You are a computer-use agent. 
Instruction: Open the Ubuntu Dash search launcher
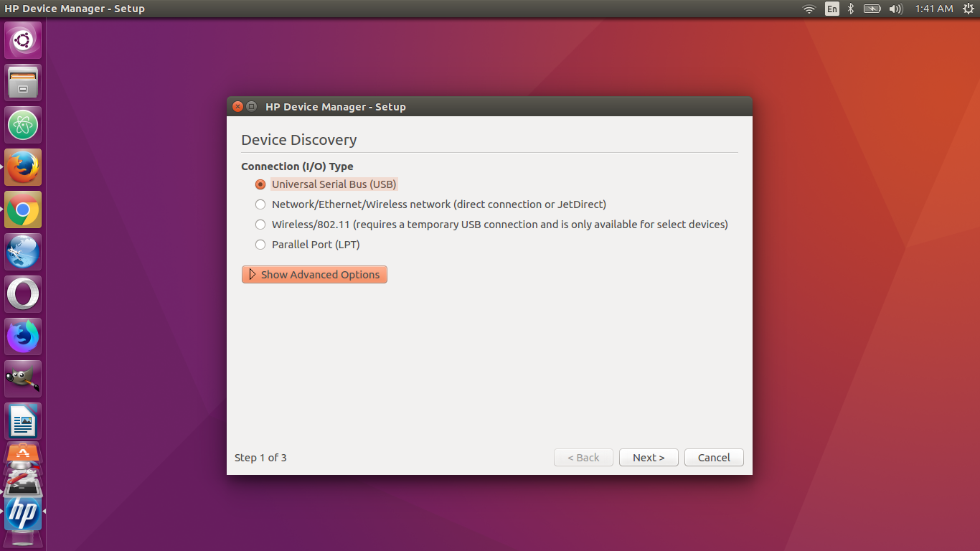(23, 40)
